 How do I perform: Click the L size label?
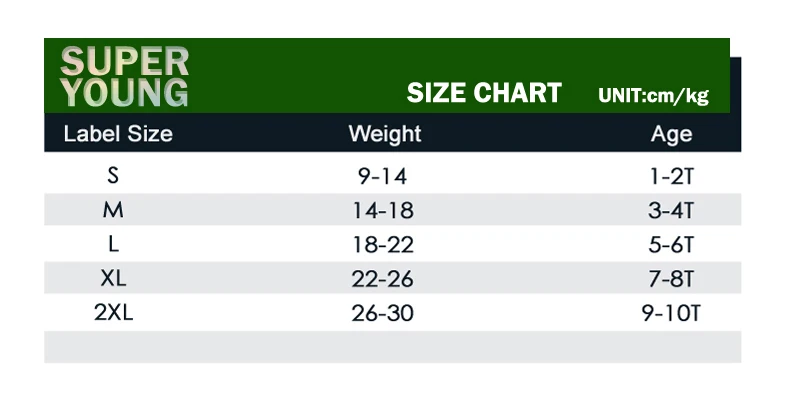coord(113,244)
